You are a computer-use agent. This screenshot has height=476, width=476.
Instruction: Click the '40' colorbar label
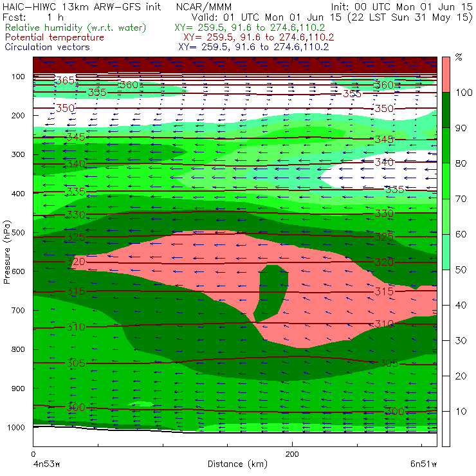[x=461, y=305]
